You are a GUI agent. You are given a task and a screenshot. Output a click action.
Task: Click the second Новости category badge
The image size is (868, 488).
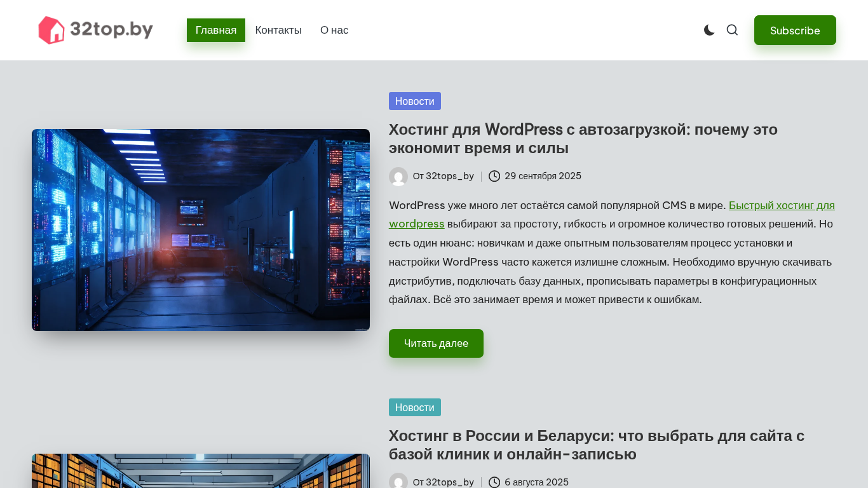pos(414,407)
